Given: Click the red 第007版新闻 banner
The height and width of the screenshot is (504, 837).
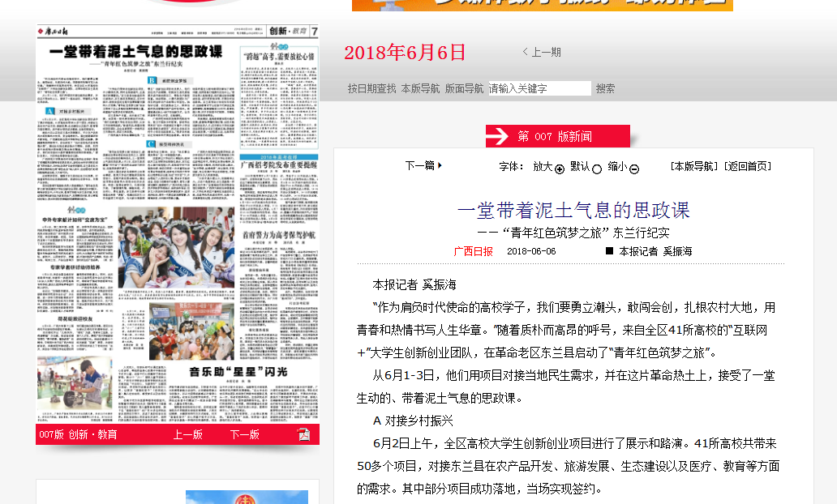Looking at the screenshot, I should [557, 136].
